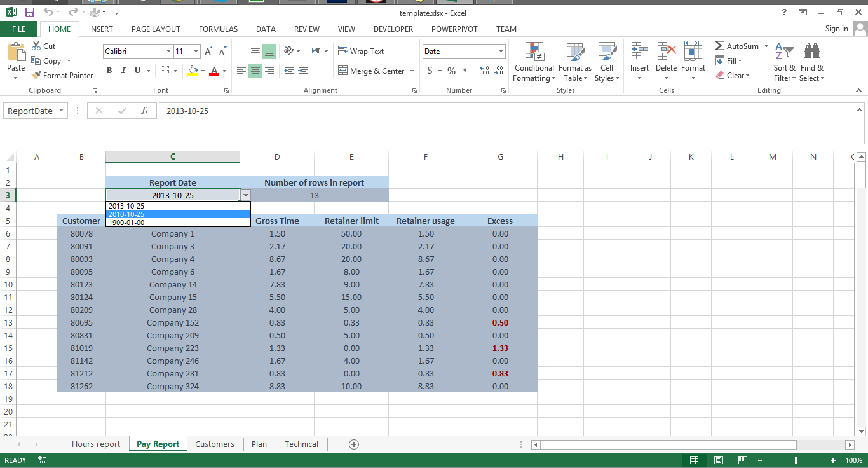Viewport: 868px width, 468px height.
Task: Insert cells button
Action: 639,62
